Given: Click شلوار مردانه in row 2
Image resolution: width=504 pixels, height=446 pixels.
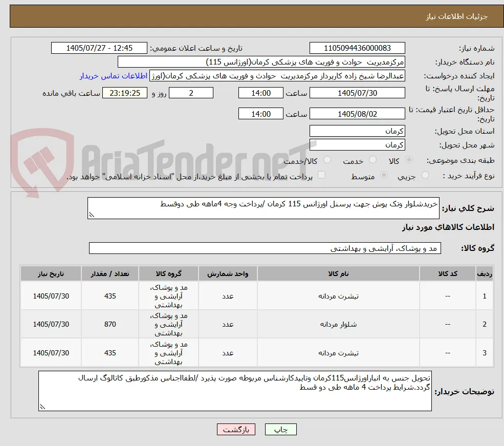Looking at the screenshot, I should tap(338, 325).
